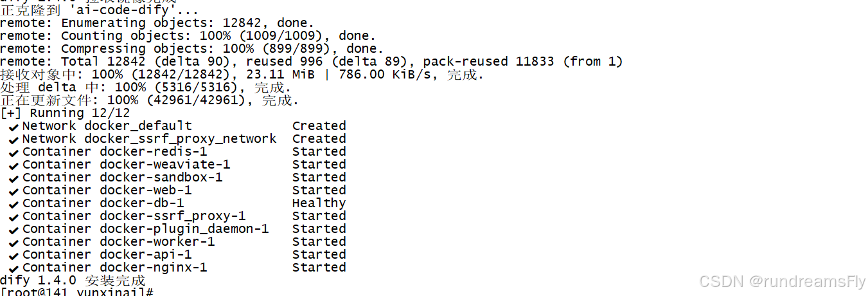
Task: Click checkmark next to docker-redis-1
Action: point(13,153)
